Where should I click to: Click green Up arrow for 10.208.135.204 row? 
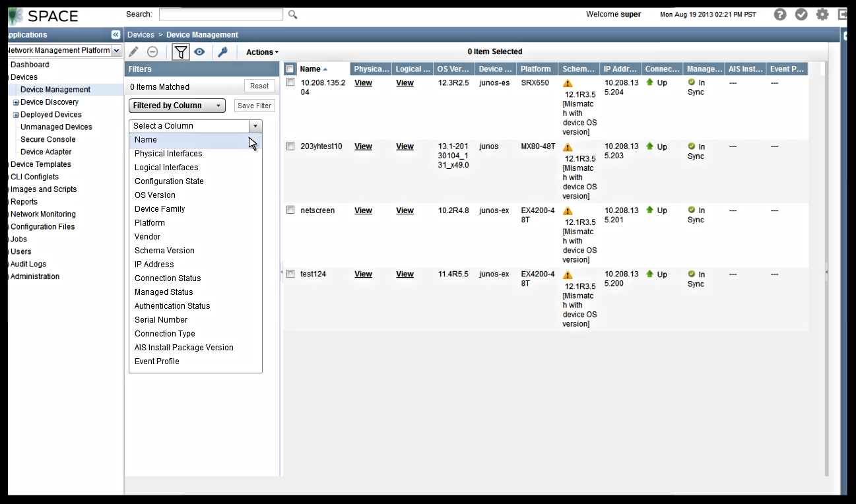click(649, 82)
